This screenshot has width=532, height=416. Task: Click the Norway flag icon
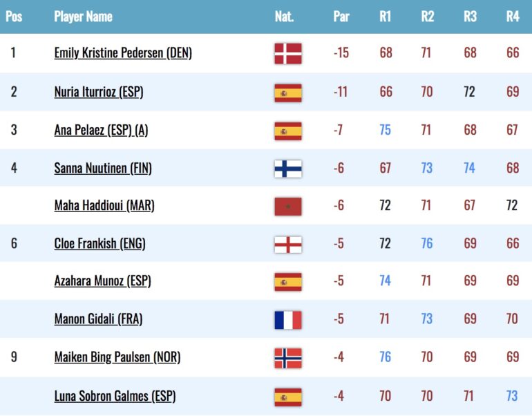coord(287,359)
